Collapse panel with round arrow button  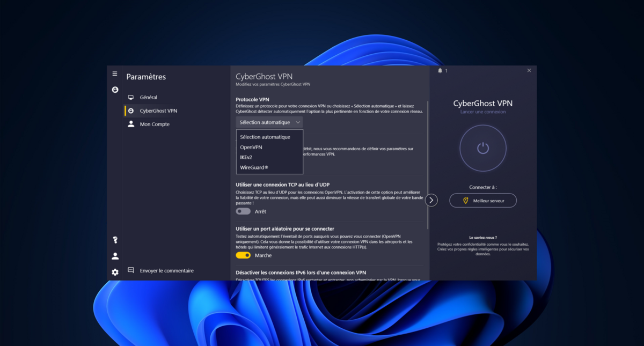(431, 200)
